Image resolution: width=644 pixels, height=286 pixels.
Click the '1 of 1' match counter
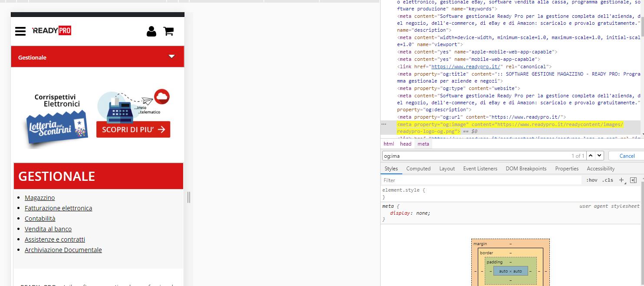pyautogui.click(x=578, y=156)
